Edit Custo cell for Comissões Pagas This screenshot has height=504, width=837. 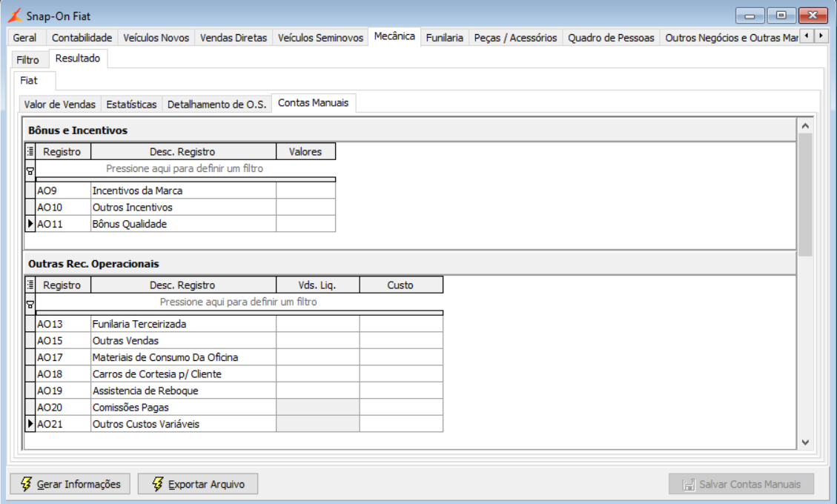coord(401,408)
